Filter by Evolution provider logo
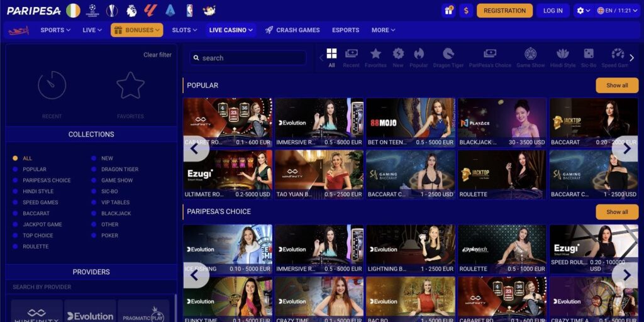Viewport: 644px width, 322px height. [x=91, y=312]
